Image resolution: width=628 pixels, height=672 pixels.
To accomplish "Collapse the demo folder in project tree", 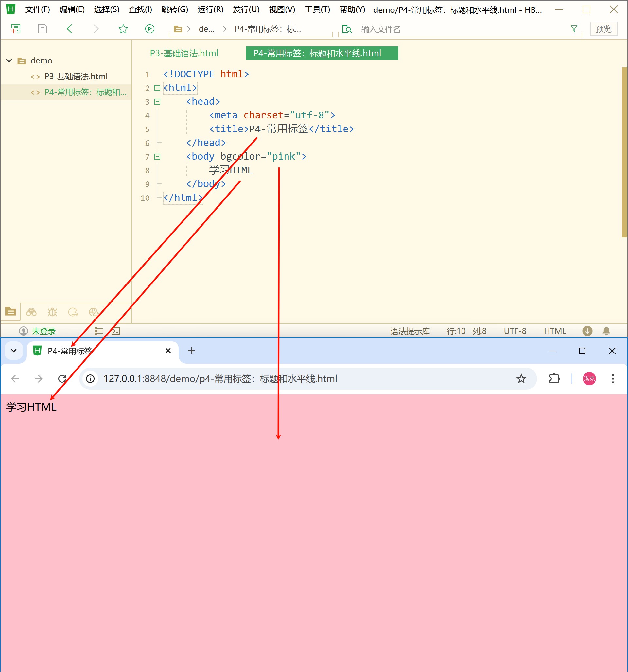I will (x=9, y=60).
